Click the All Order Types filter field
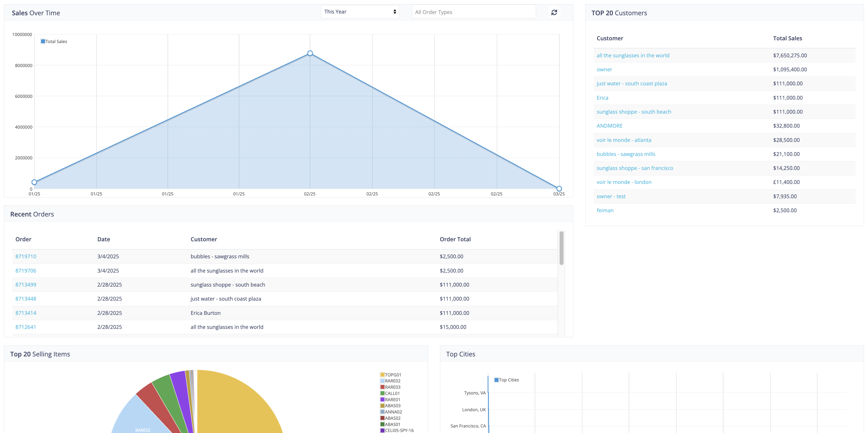This screenshot has height=433, width=868. click(x=474, y=12)
